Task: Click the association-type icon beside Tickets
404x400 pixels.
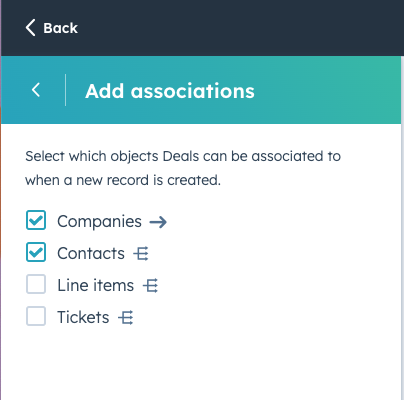Action: click(126, 318)
